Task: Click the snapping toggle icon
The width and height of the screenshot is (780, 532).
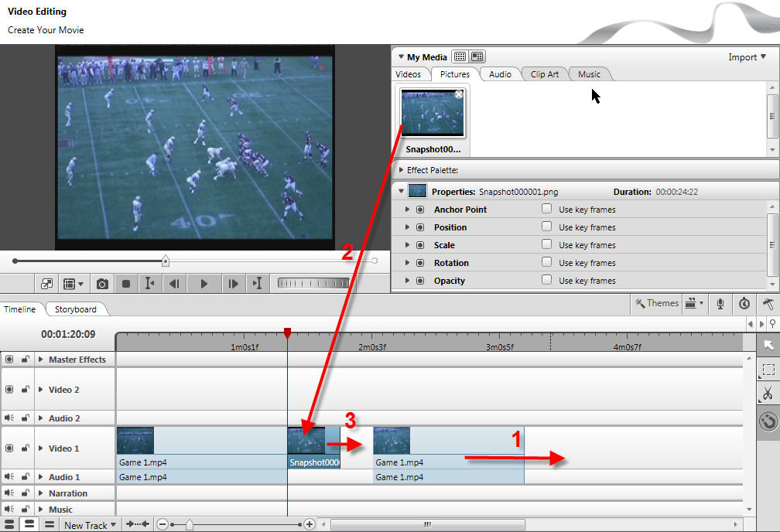Action: pyautogui.click(x=768, y=421)
